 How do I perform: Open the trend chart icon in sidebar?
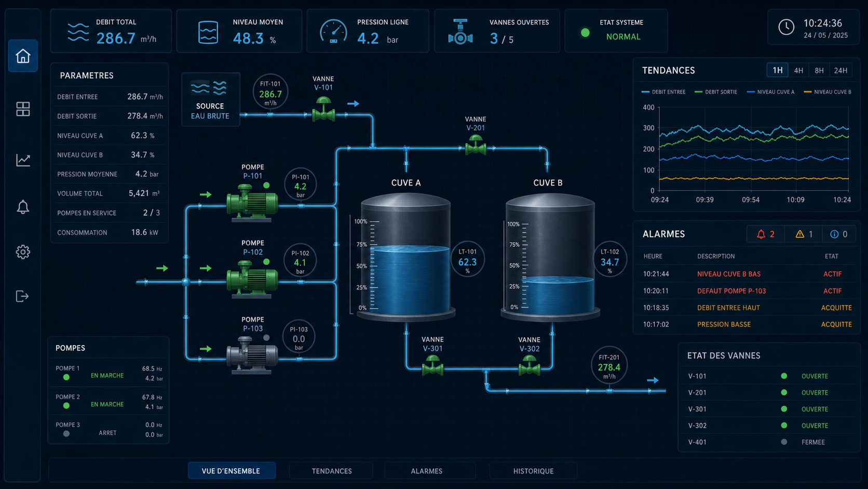[23, 160]
